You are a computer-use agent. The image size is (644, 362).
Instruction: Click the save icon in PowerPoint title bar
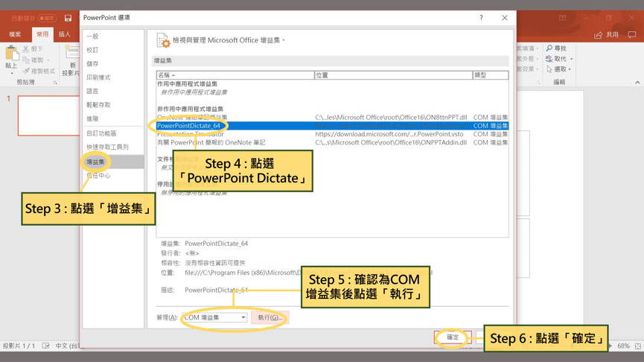tap(68, 18)
